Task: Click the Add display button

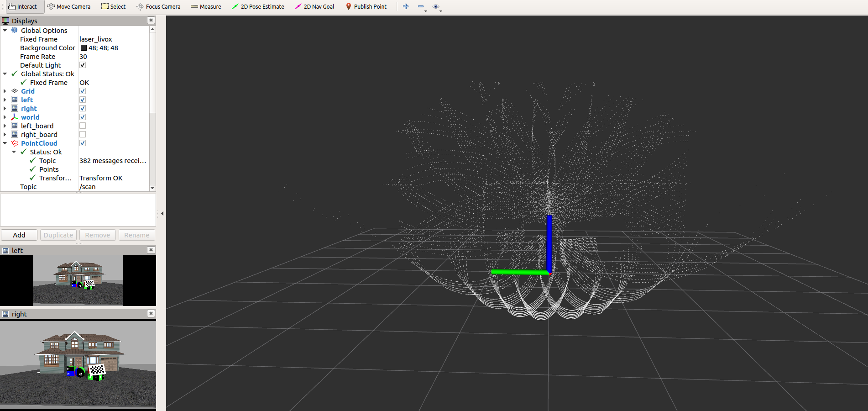Action: click(x=19, y=235)
